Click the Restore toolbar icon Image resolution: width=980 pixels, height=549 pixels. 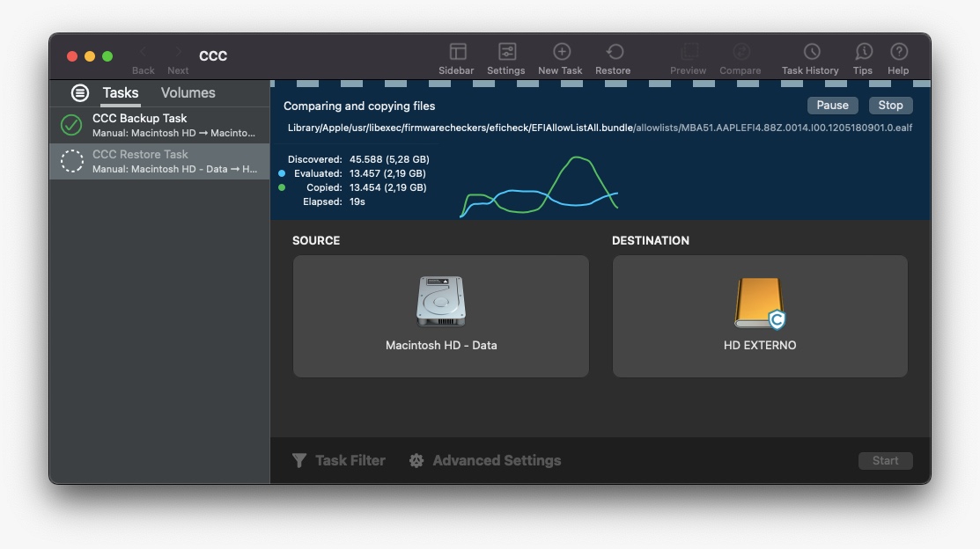614,52
